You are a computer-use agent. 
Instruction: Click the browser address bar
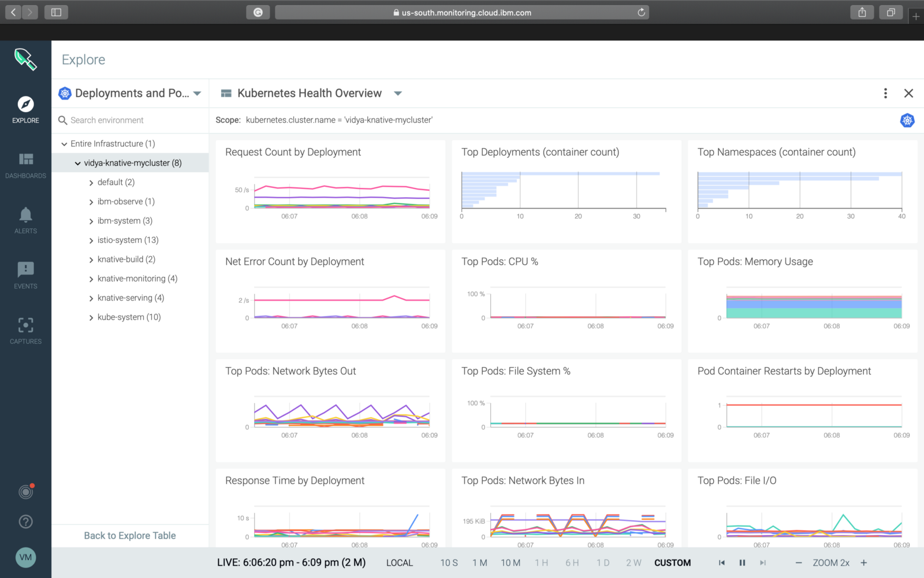click(x=462, y=12)
